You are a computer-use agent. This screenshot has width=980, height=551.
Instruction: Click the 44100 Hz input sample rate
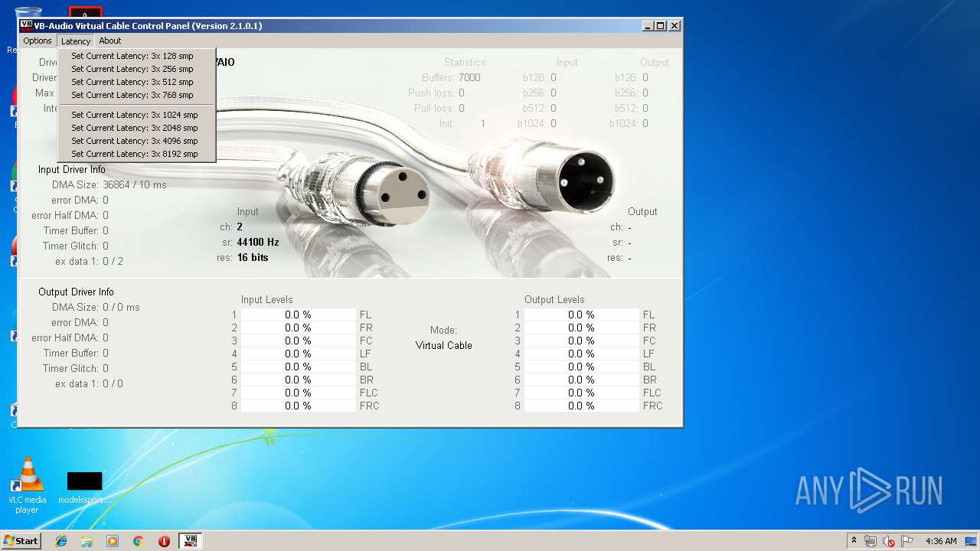(258, 242)
